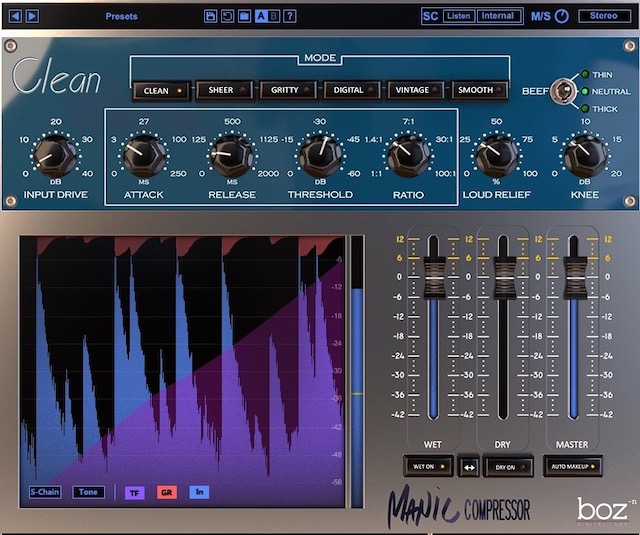The height and width of the screenshot is (535, 640).
Task: Click the next preset arrow
Action: 32,16
